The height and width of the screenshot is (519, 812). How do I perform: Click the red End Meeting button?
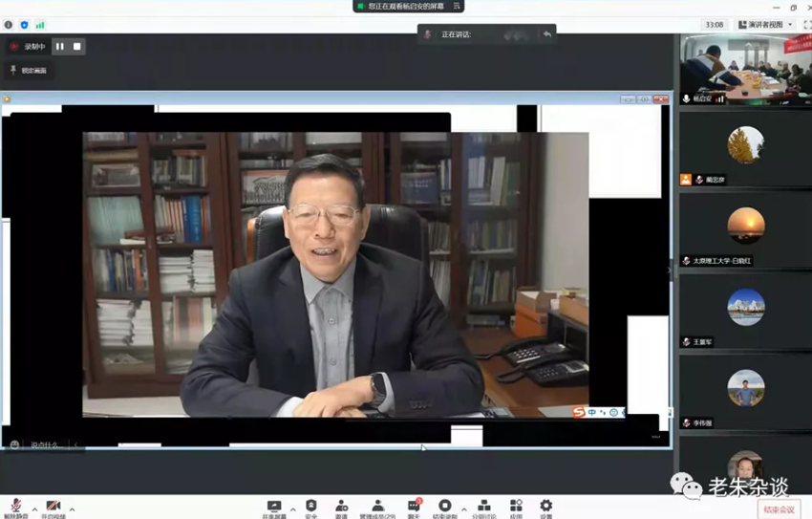point(779,509)
